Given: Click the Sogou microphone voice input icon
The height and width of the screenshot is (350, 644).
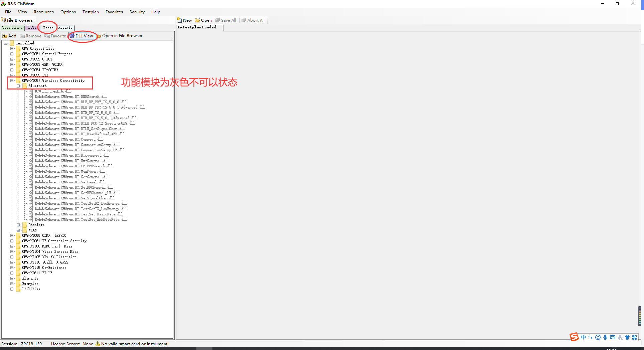Looking at the screenshot, I should pos(605,337).
